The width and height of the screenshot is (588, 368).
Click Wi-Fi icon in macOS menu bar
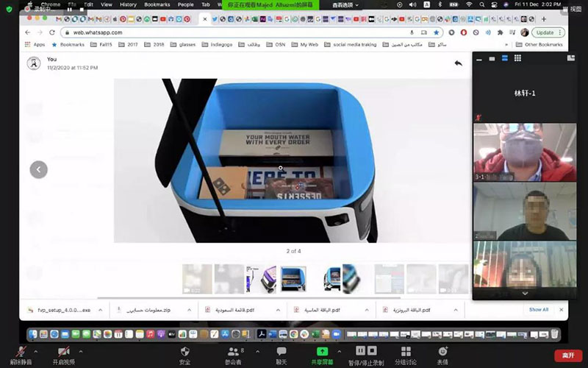(x=469, y=4)
